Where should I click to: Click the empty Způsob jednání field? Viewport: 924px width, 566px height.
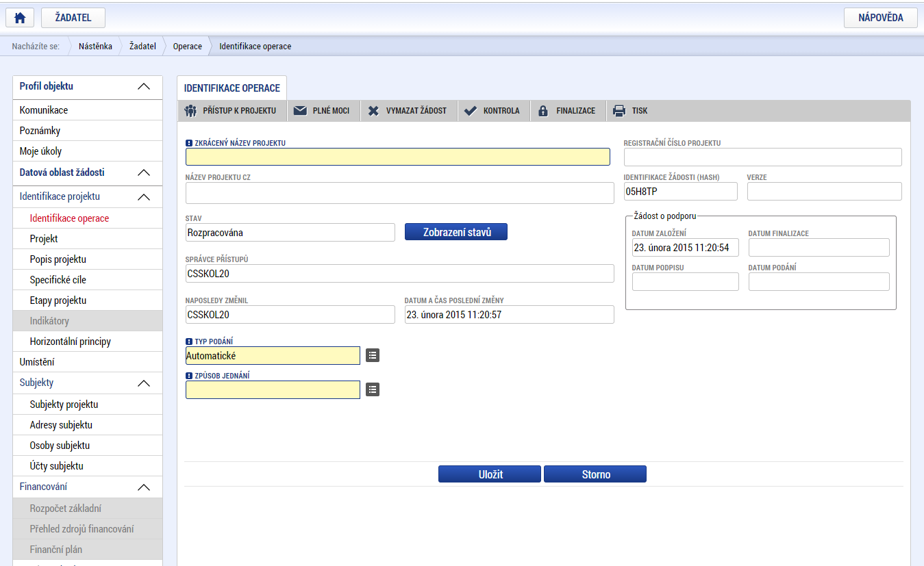point(273,389)
